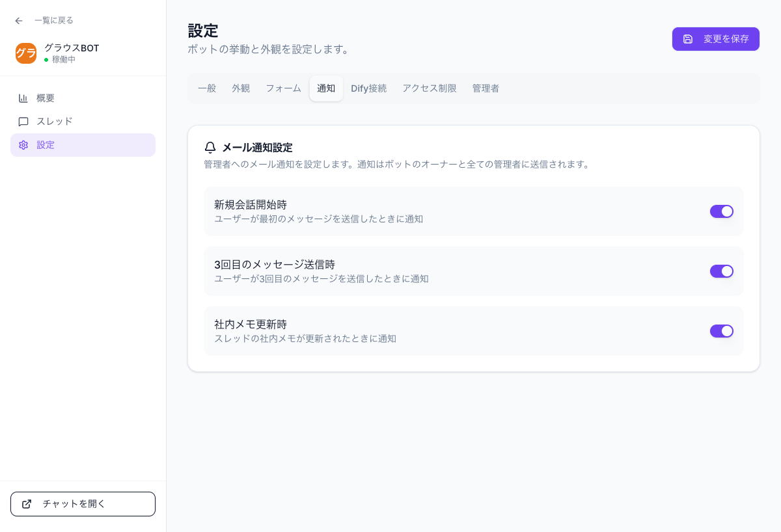Select the アクセス制限 tab
The image size is (781, 532).
pyautogui.click(x=430, y=88)
